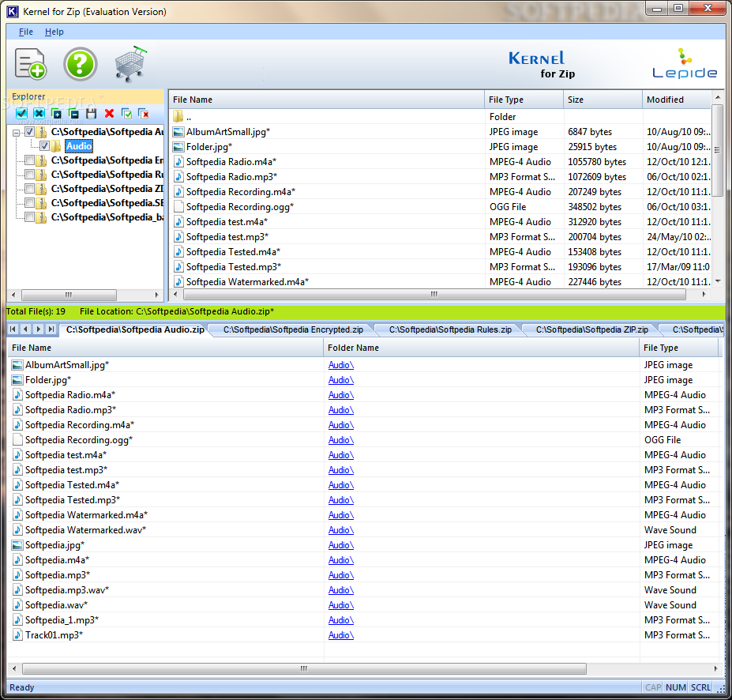
Task: Open the Help menu
Action: tap(54, 32)
